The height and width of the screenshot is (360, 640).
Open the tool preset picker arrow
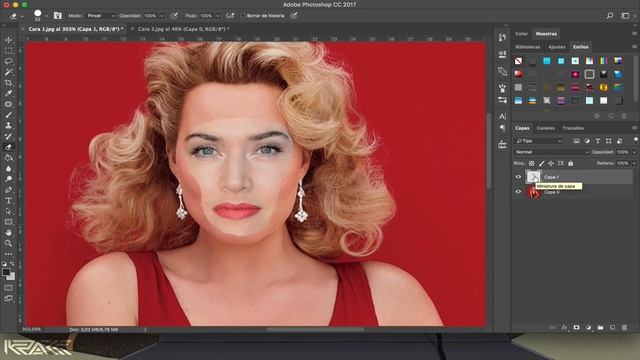(22, 16)
